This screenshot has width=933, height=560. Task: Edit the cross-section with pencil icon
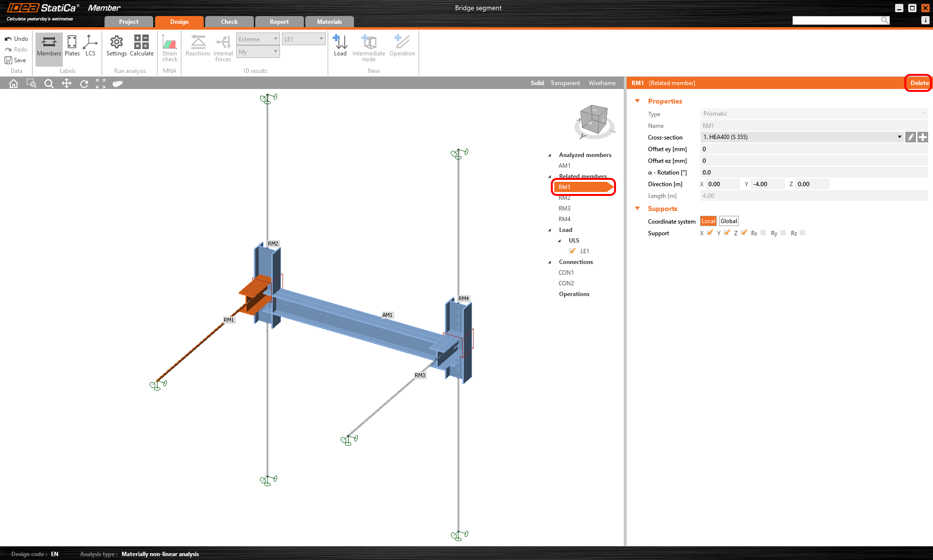(911, 137)
